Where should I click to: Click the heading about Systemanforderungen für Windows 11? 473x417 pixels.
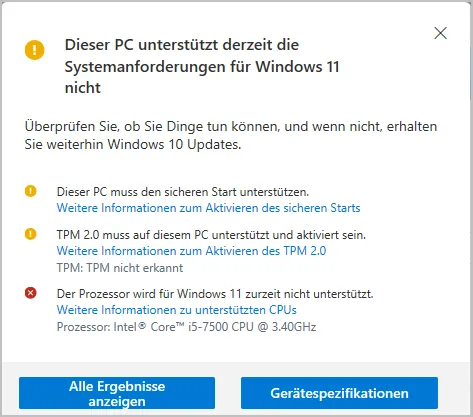click(202, 66)
